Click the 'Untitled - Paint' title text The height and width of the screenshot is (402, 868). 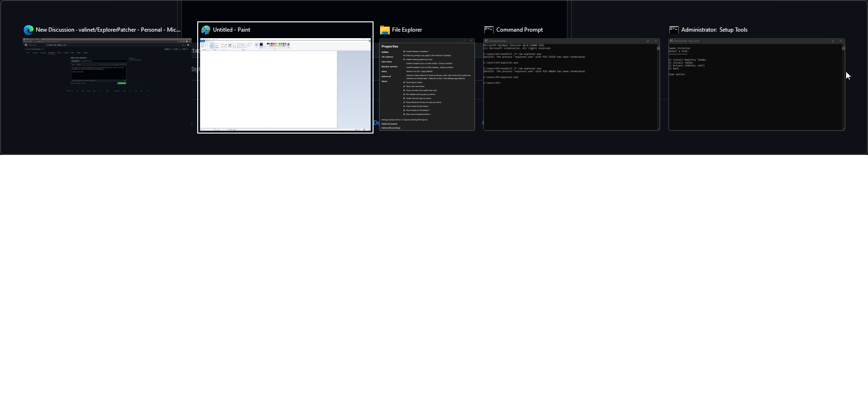232,30
